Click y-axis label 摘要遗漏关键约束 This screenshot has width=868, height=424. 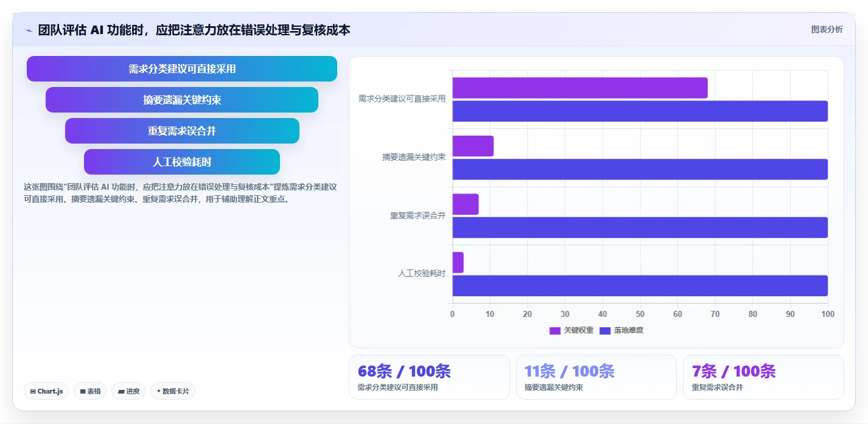tap(414, 157)
